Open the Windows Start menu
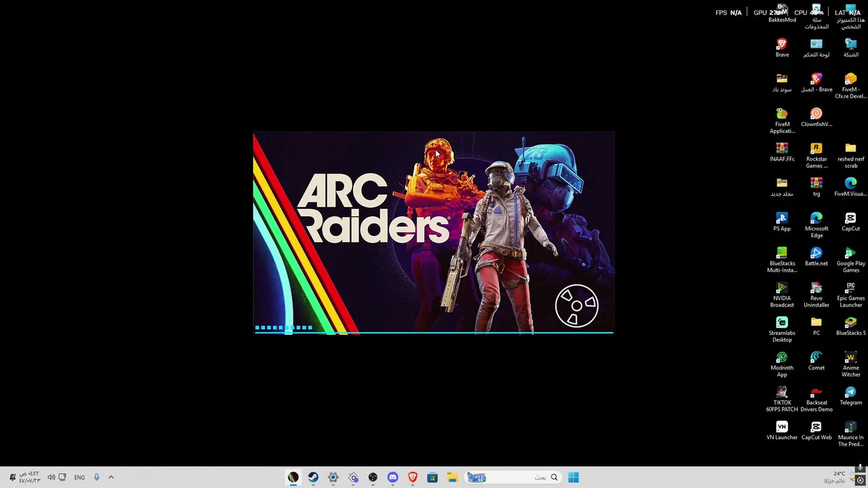Image resolution: width=868 pixels, height=488 pixels. coord(574,477)
